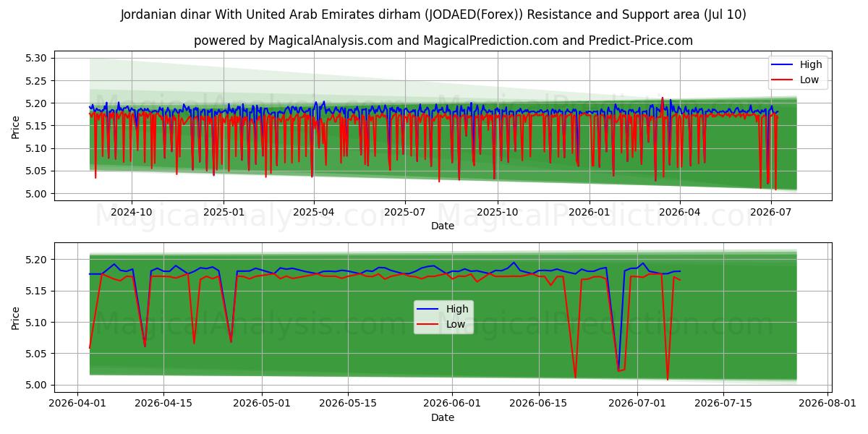Click the 2025-01 date tick label
Screen dimensions: 868x434
(x=223, y=211)
